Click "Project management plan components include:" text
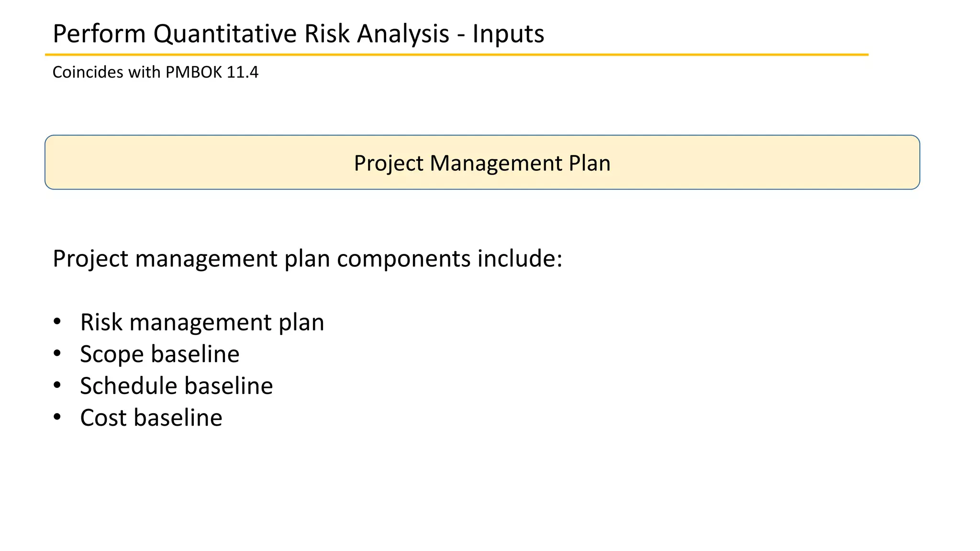Viewport: 980px width, 551px height. point(307,259)
